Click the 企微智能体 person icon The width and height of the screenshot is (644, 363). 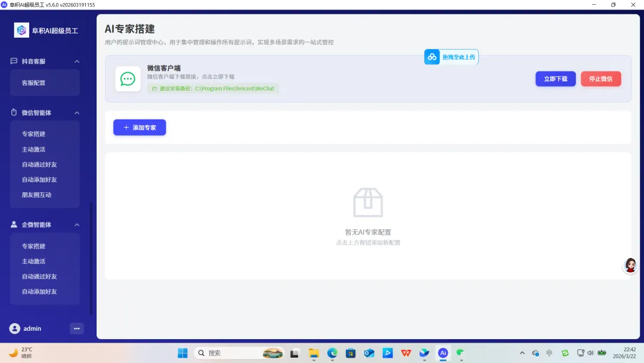pyautogui.click(x=14, y=224)
